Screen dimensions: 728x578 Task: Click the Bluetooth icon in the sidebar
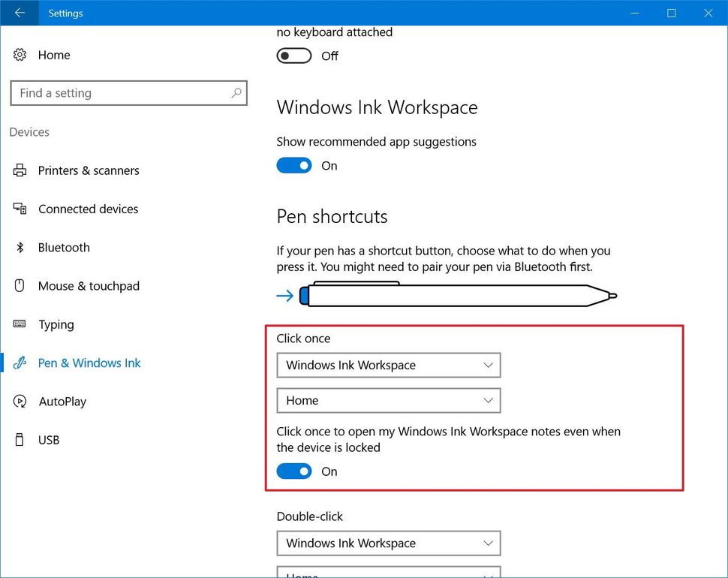click(x=18, y=247)
